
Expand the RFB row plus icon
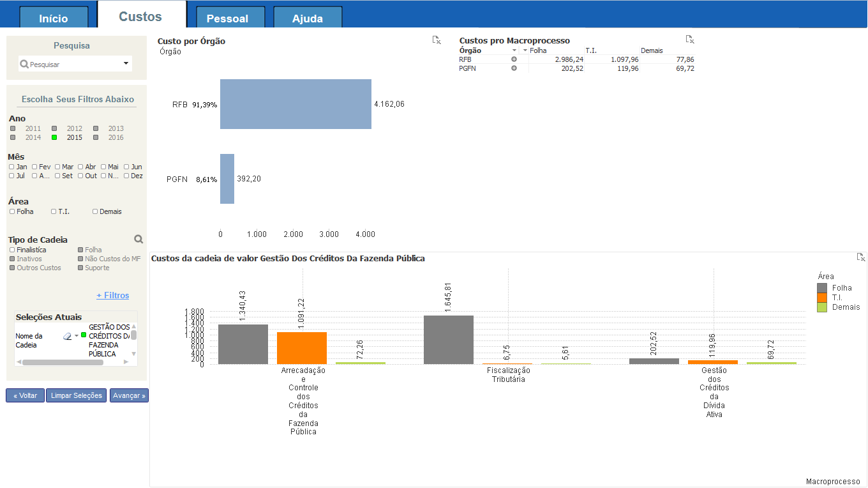tap(514, 59)
